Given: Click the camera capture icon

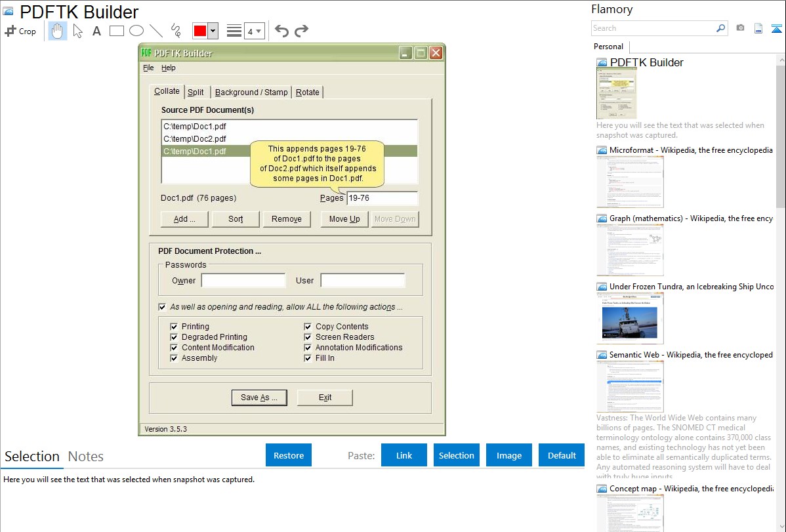Looking at the screenshot, I should (x=740, y=28).
